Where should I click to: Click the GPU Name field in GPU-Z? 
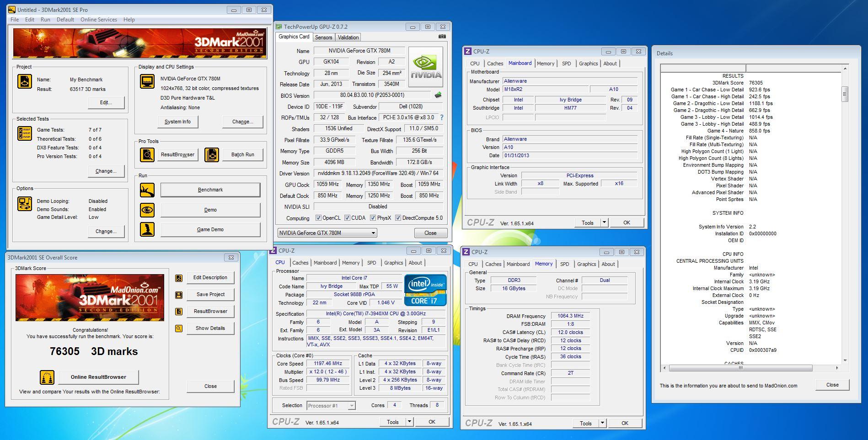(x=359, y=51)
